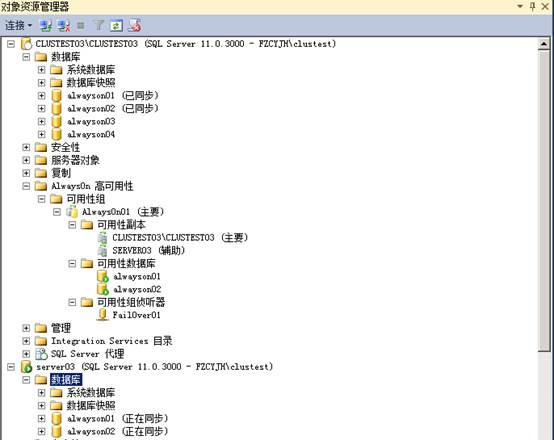Image resolution: width=554 pixels, height=440 pixels.
Task: Select AlwaysOn01 (主要) availability group icon
Action: point(72,212)
